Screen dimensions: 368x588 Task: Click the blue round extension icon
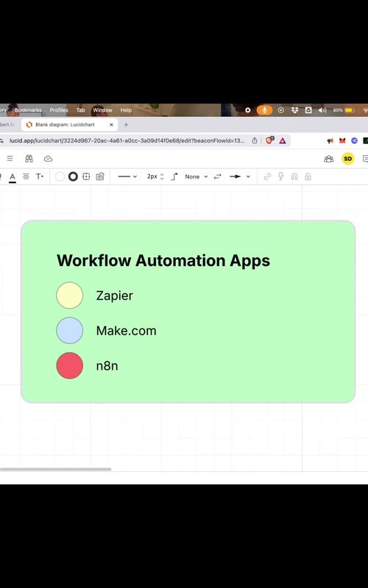[354, 140]
